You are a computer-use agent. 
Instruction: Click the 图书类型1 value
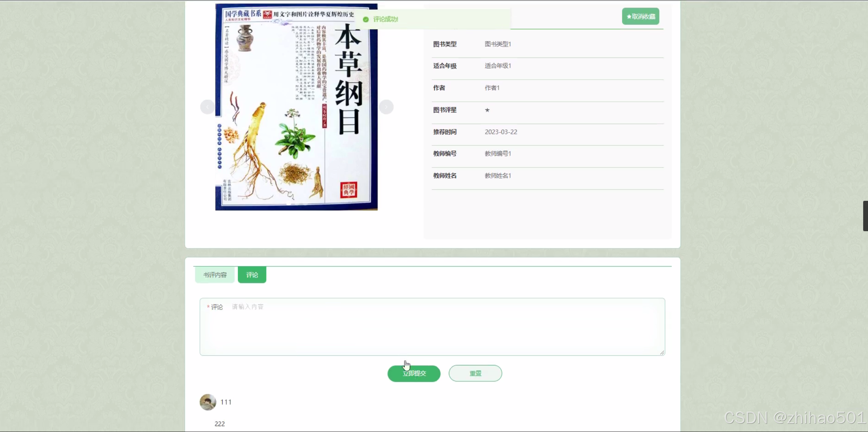pyautogui.click(x=498, y=44)
